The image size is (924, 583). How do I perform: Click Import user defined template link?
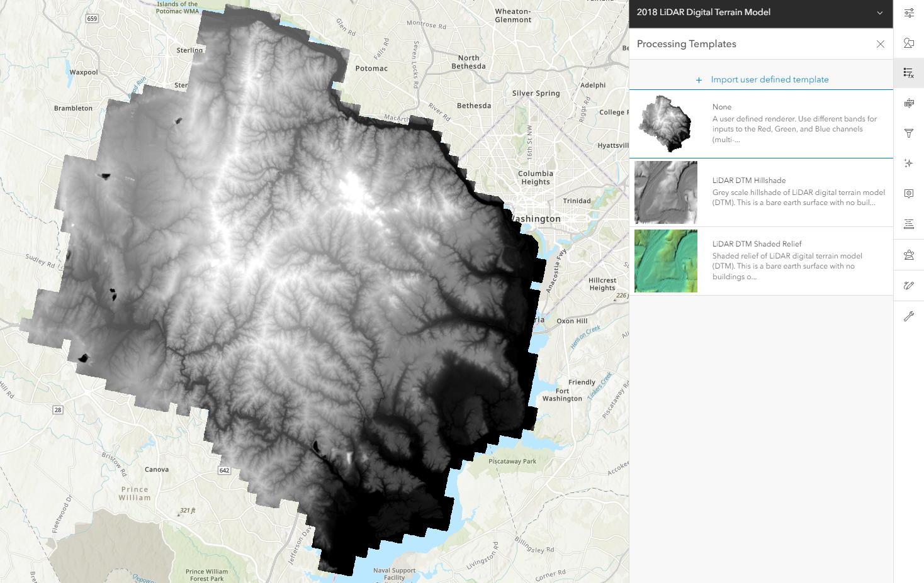(769, 79)
